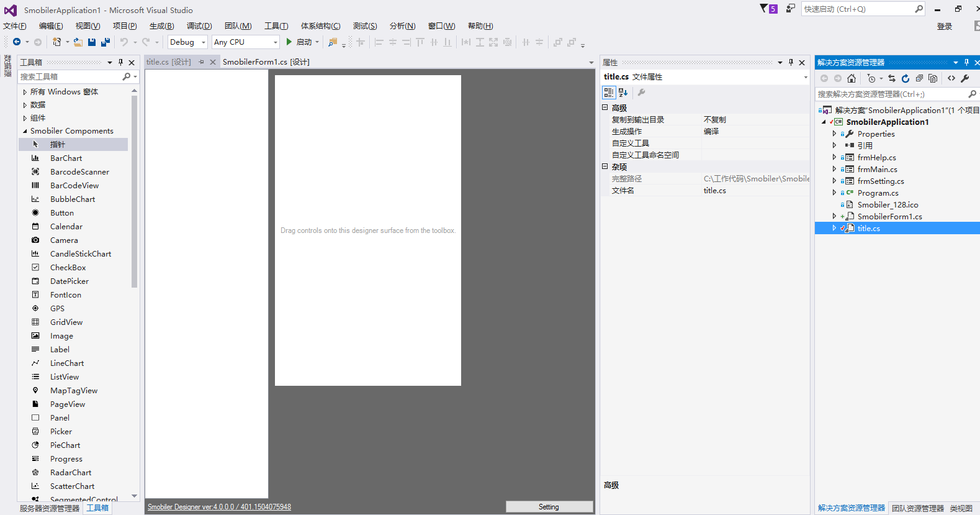Click the Property Pages wrench icon

pyautogui.click(x=642, y=93)
